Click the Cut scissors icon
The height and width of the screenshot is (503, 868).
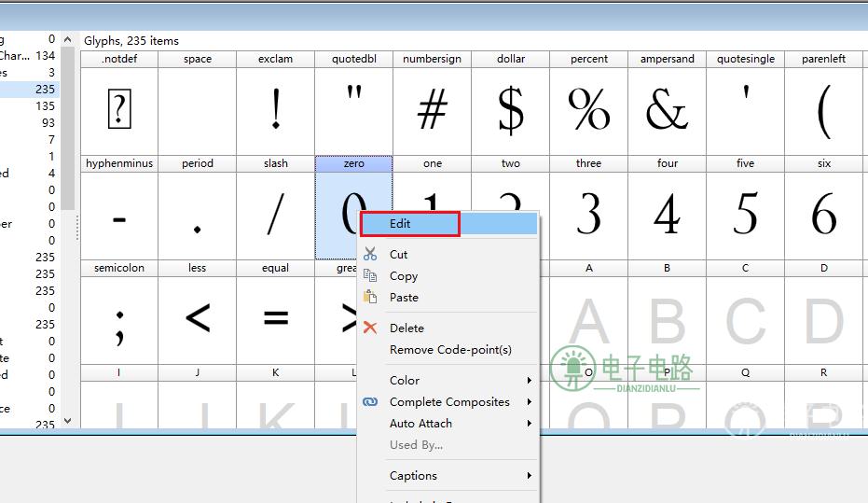pos(370,254)
